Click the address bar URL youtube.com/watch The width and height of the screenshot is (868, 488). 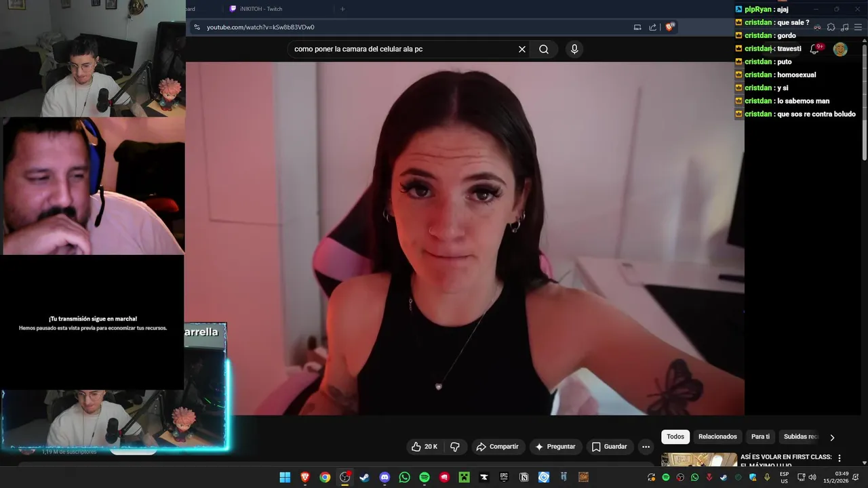click(260, 27)
